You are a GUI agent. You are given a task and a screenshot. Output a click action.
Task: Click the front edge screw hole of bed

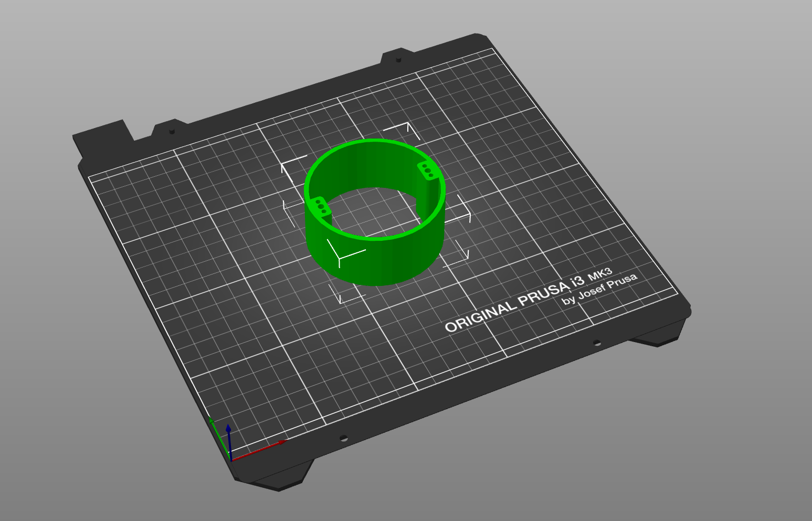pos(344,438)
